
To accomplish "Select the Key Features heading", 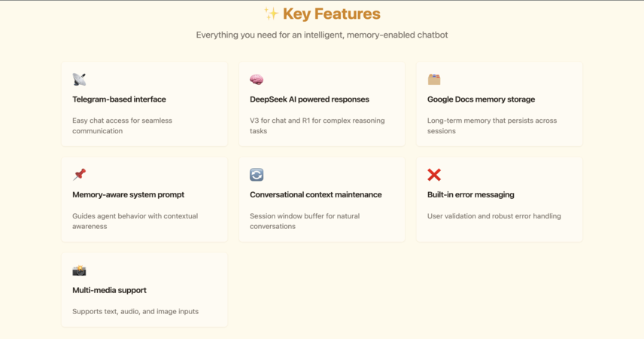I will [332, 14].
